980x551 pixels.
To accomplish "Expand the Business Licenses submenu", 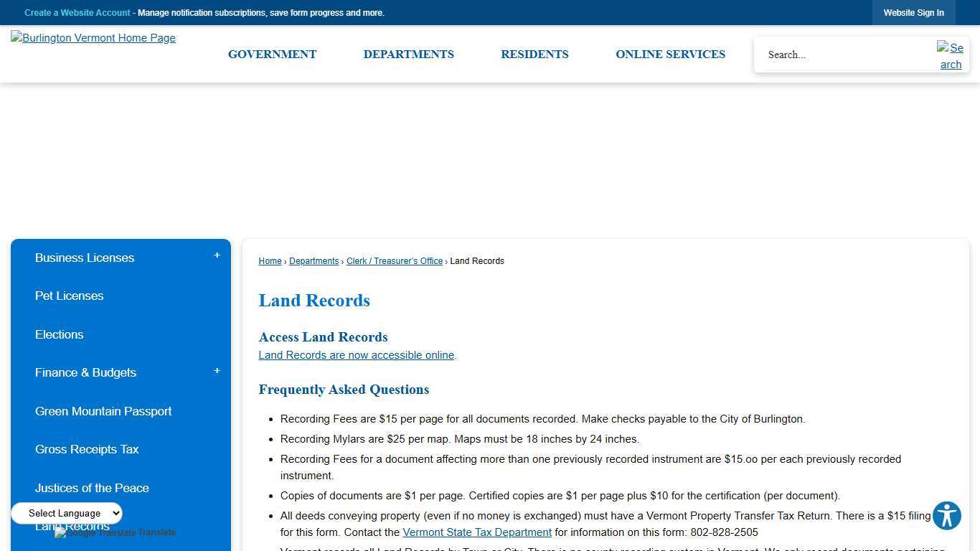I will (217, 256).
